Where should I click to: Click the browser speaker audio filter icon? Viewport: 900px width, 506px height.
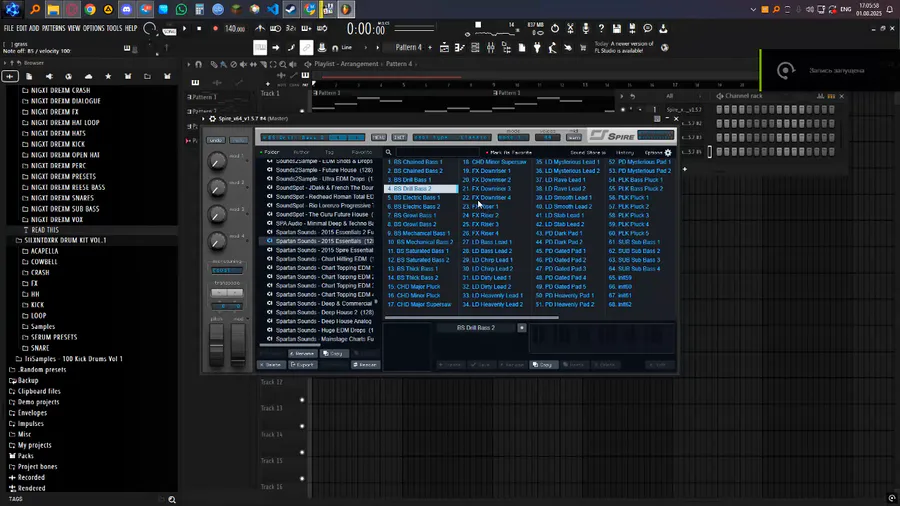click(x=49, y=76)
